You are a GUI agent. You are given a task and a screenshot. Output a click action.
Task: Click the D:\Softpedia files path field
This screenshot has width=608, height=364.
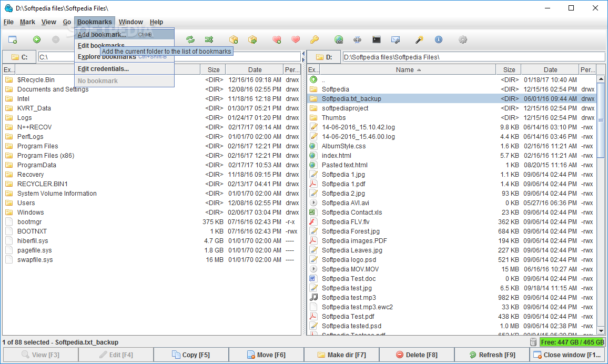click(x=473, y=57)
